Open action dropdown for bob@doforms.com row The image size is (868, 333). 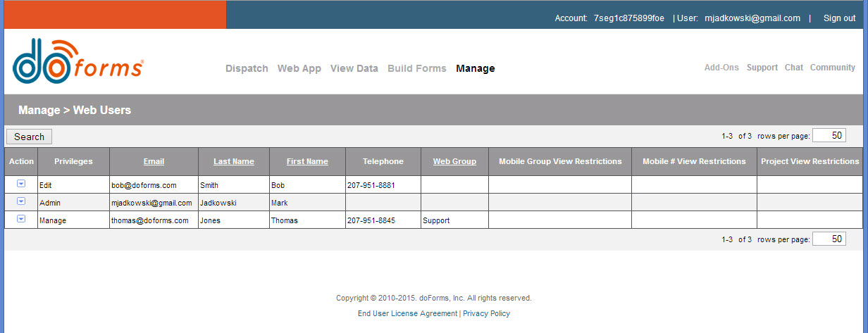21,184
